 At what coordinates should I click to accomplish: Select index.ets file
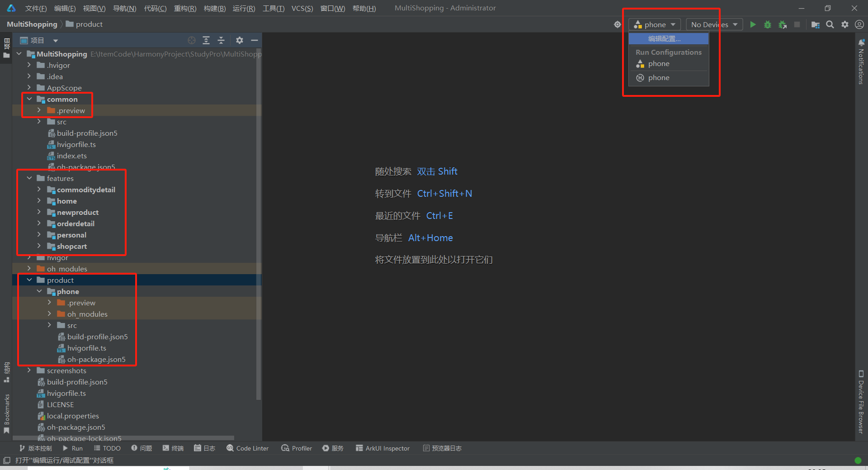[x=72, y=156]
